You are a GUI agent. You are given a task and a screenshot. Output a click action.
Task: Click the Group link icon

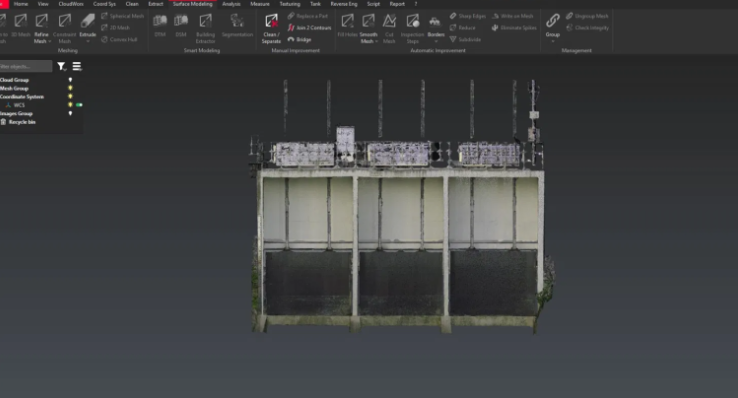click(x=553, y=21)
